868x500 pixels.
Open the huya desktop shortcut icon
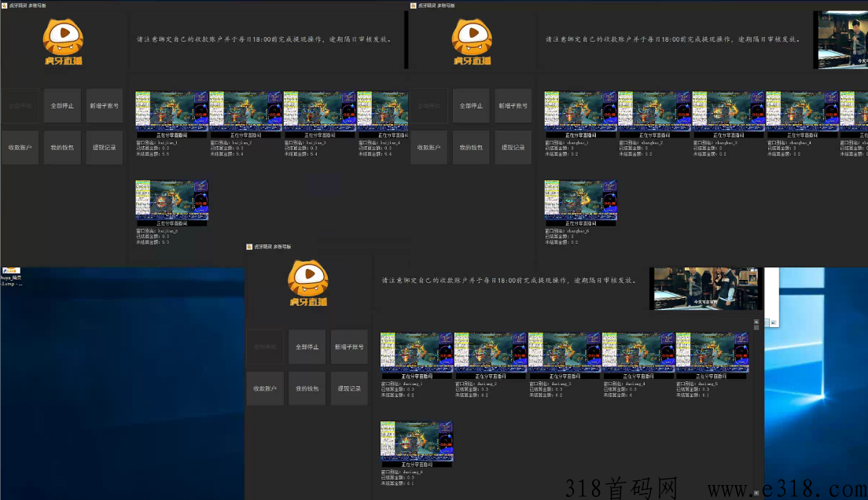[x=11, y=271]
